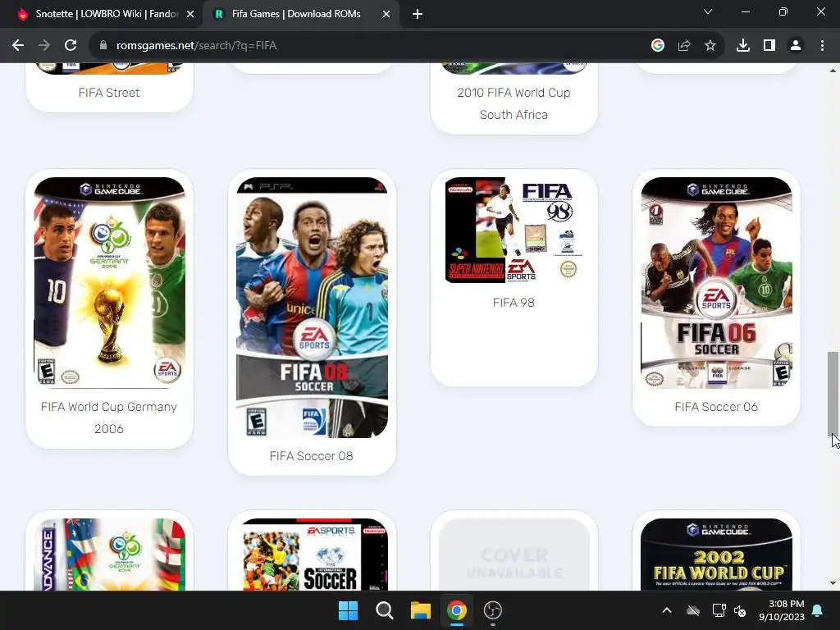Open 2010 FIFA World Cup South Africa link
The height and width of the screenshot is (630, 840).
[514, 103]
